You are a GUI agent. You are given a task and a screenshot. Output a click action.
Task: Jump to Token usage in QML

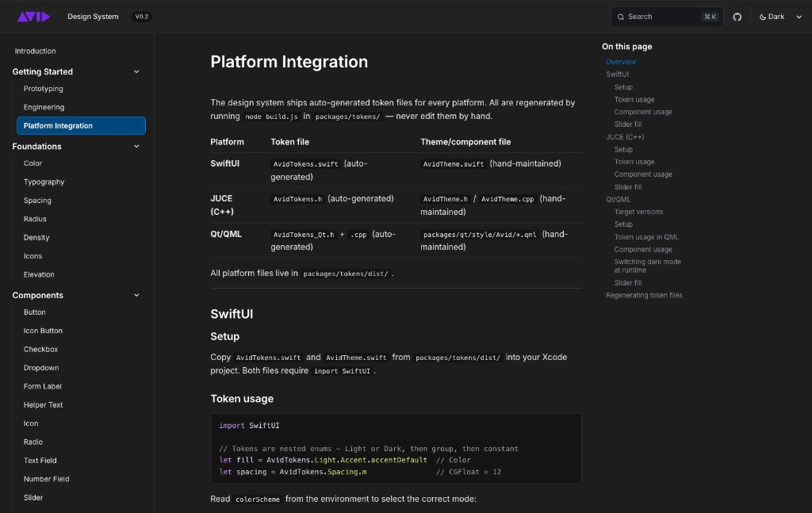tap(646, 237)
